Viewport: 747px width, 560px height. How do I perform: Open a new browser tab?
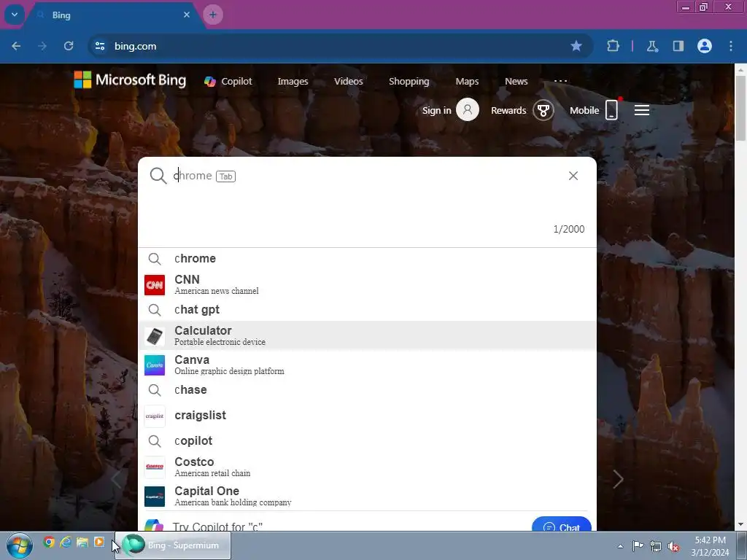tap(213, 15)
